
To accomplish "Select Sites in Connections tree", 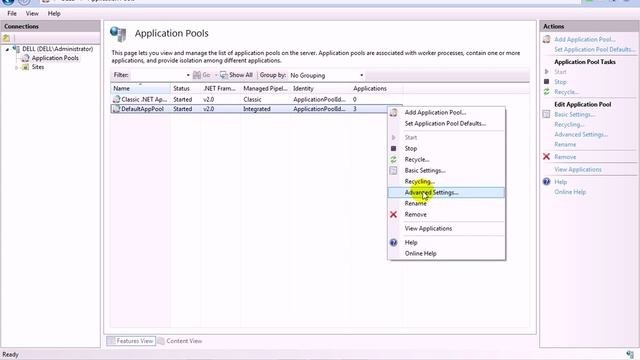I will click(38, 67).
